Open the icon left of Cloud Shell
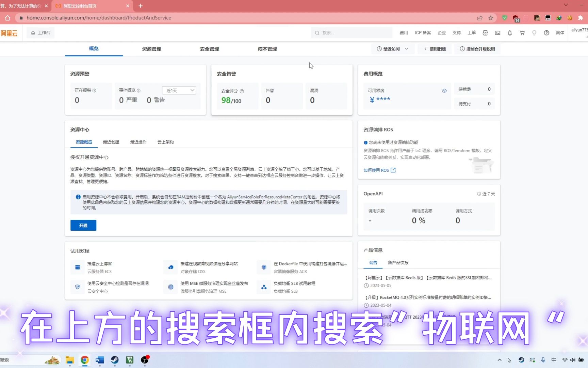Screen dimensions: 588x368 pyautogui.click(x=485, y=33)
